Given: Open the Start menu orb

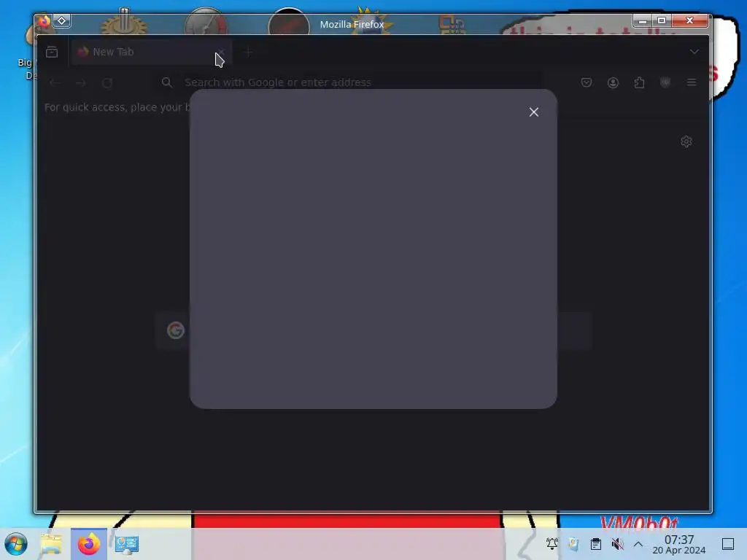Looking at the screenshot, I should (16, 544).
